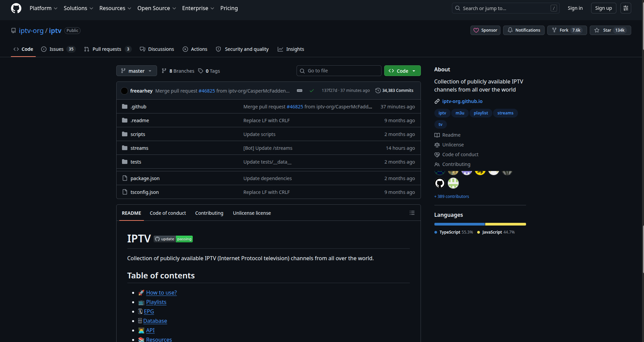Select the Unlicense license file tab
This screenshot has height=342, width=644.
[252, 213]
